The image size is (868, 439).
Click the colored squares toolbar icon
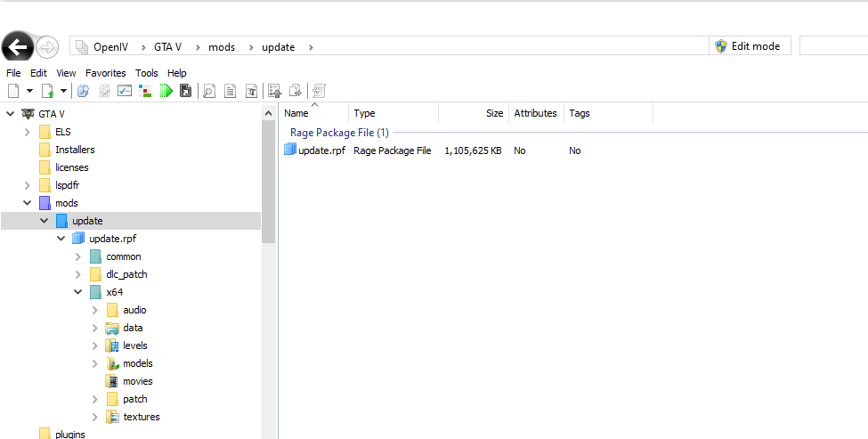tap(145, 91)
